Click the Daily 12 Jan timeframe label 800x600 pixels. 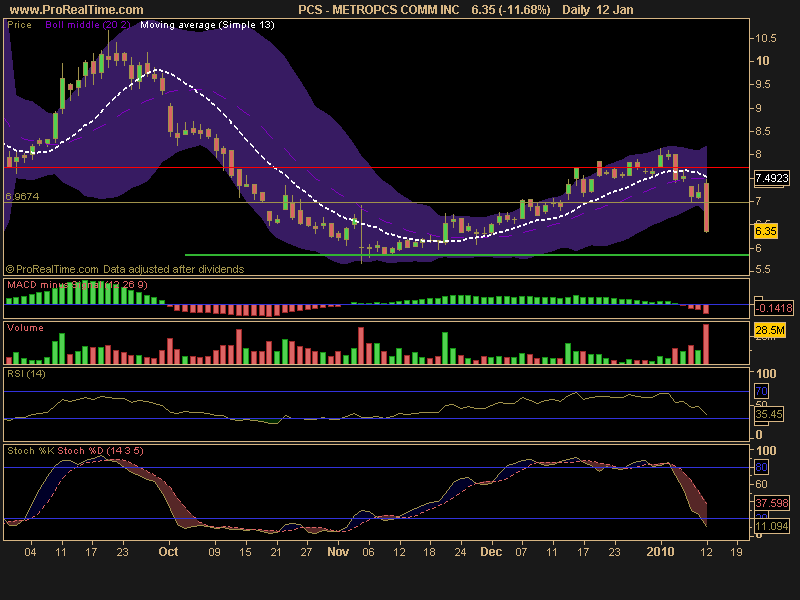point(597,10)
